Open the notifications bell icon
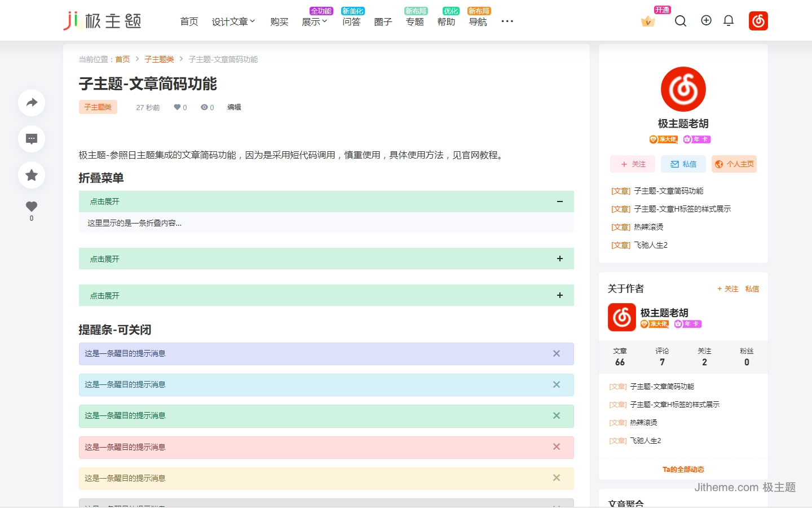812x508 pixels. click(729, 21)
